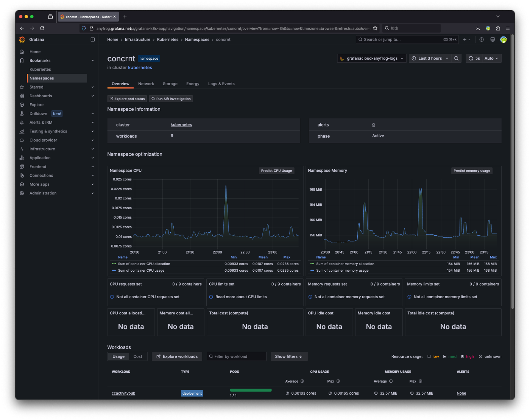530x420 pixels.
Task: Open the ccactivitypub workload link
Action: (123, 394)
